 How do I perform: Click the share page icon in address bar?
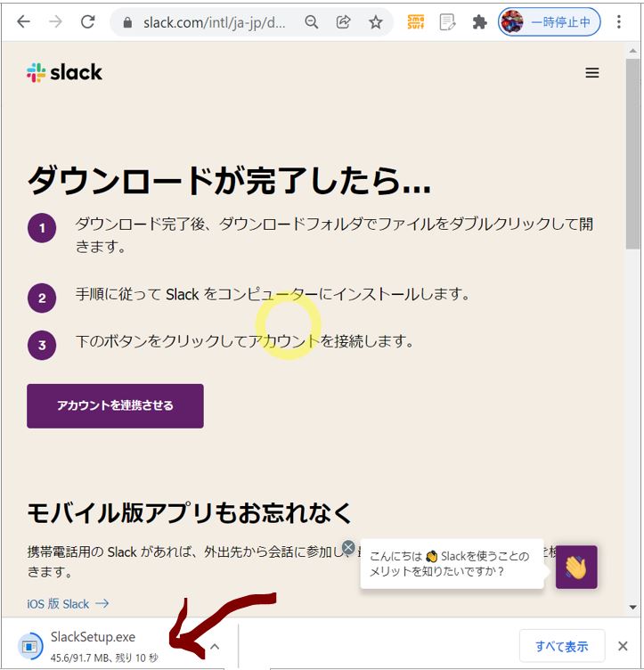pyautogui.click(x=343, y=22)
